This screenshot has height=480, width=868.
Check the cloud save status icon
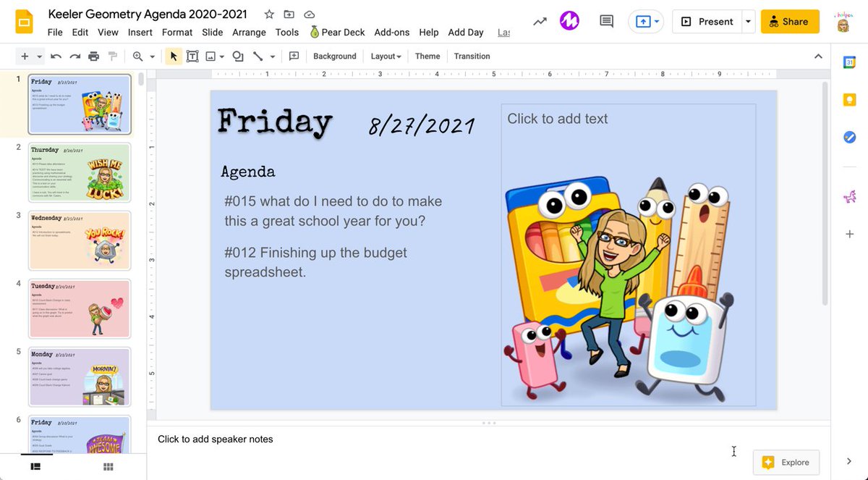pyautogui.click(x=310, y=14)
